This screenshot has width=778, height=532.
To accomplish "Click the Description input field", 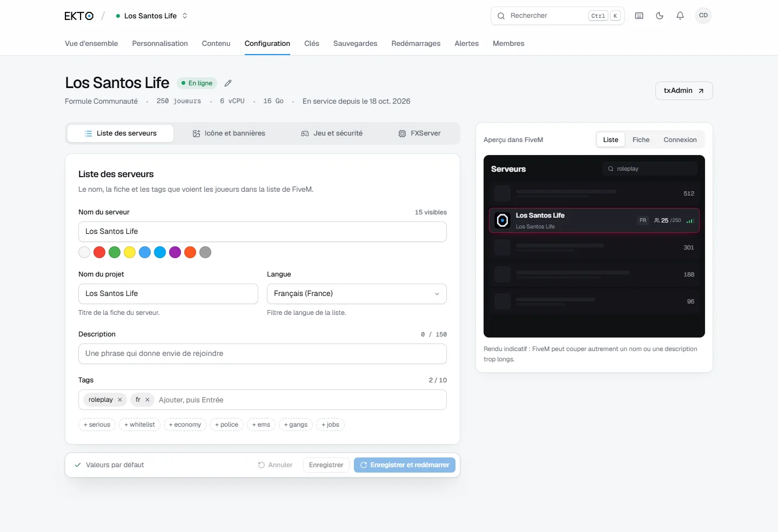I will click(263, 354).
